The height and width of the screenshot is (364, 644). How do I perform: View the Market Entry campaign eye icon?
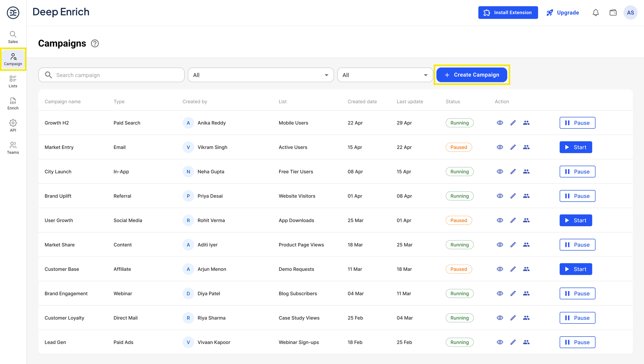pos(500,147)
